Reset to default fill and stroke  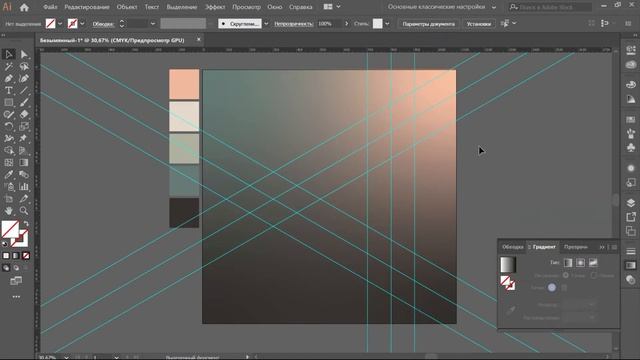tap(5, 244)
